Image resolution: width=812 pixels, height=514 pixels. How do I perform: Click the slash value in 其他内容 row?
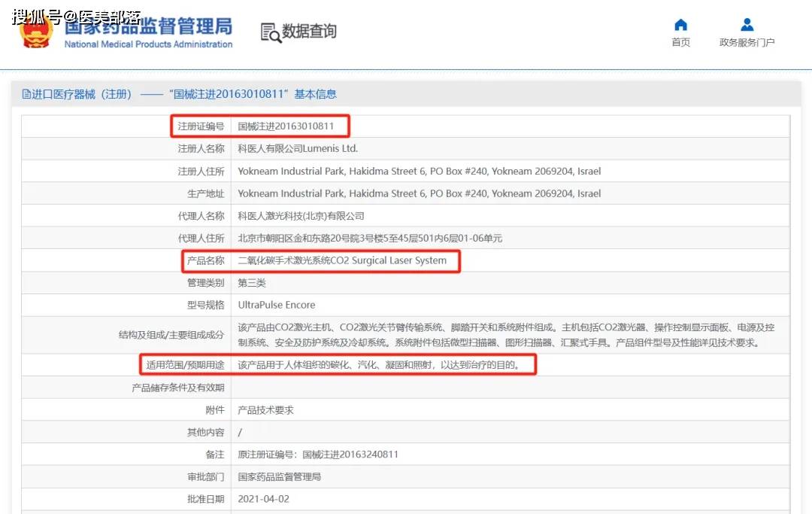240,432
